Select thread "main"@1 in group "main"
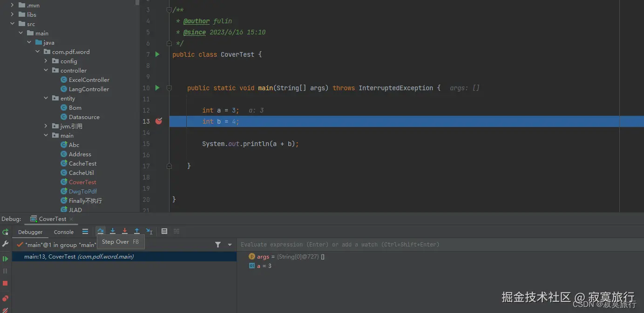This screenshot has width=644, height=313. click(61, 245)
